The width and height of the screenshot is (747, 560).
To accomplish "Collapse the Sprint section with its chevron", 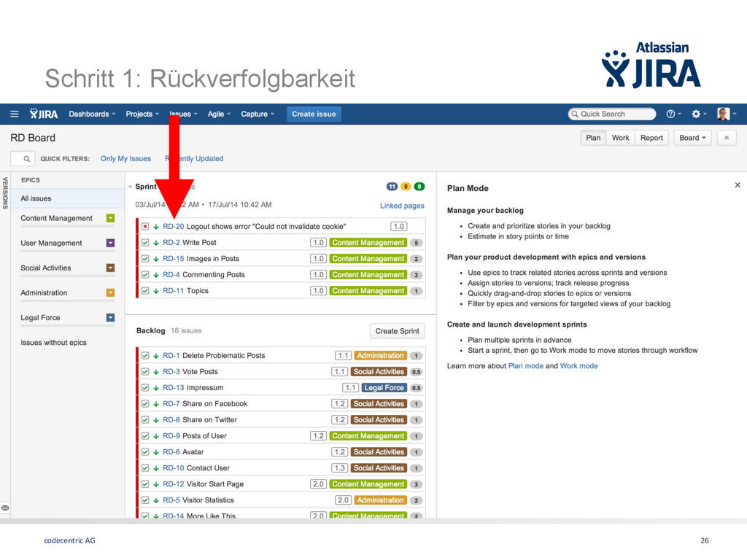I will pos(131,187).
